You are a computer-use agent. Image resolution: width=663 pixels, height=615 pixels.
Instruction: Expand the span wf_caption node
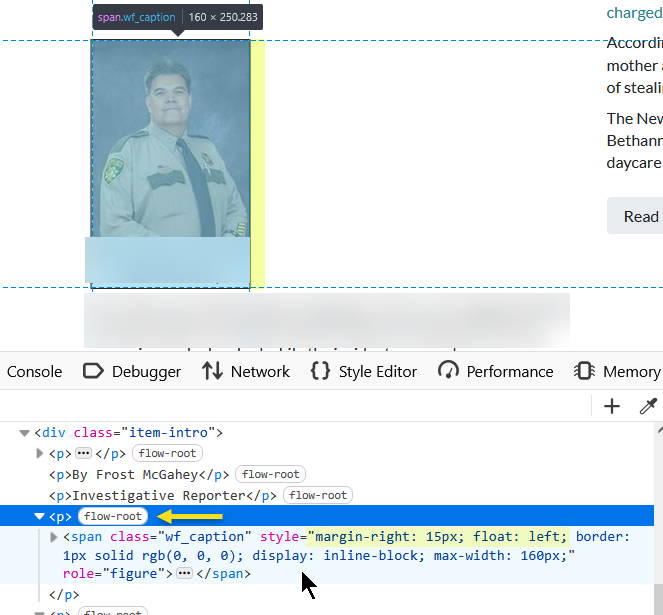coord(54,537)
